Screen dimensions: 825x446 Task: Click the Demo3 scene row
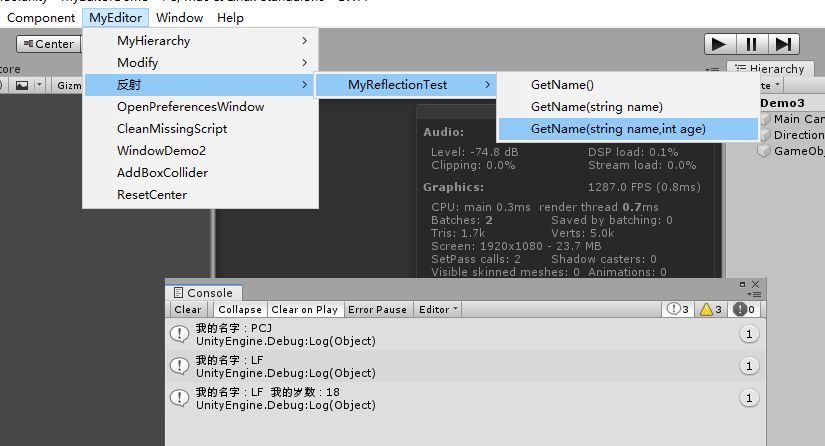tap(792, 103)
